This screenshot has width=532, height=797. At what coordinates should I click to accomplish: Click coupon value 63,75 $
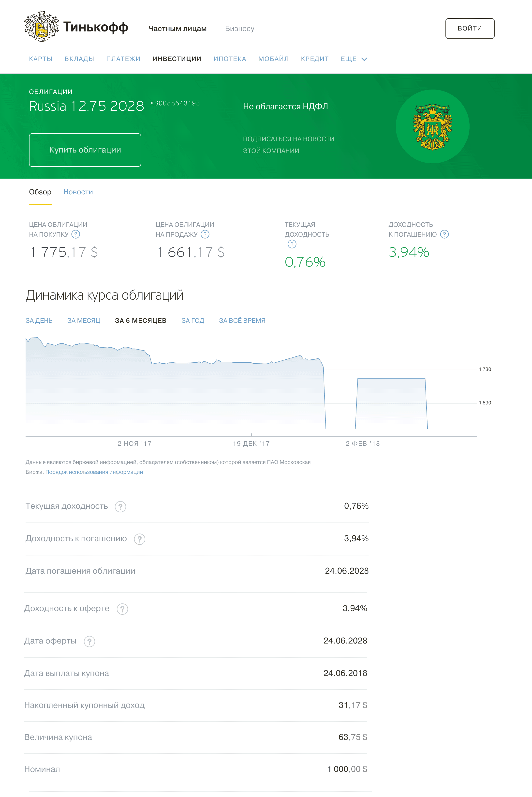click(353, 737)
